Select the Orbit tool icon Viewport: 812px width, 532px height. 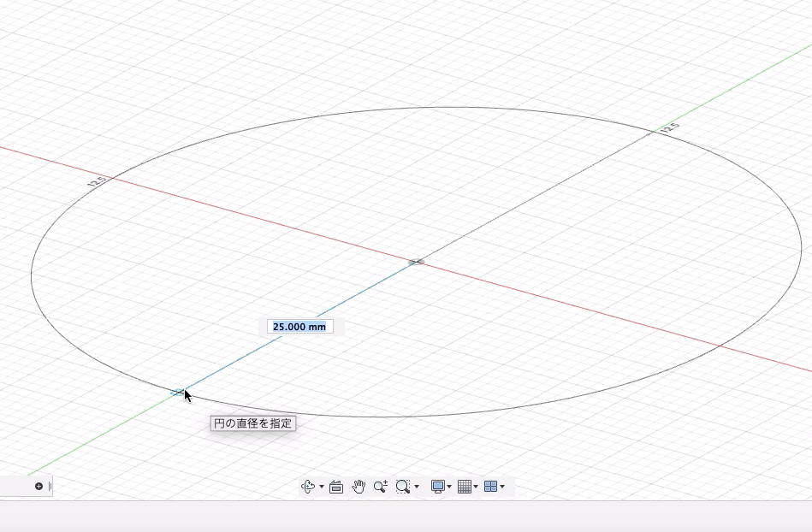point(308,487)
